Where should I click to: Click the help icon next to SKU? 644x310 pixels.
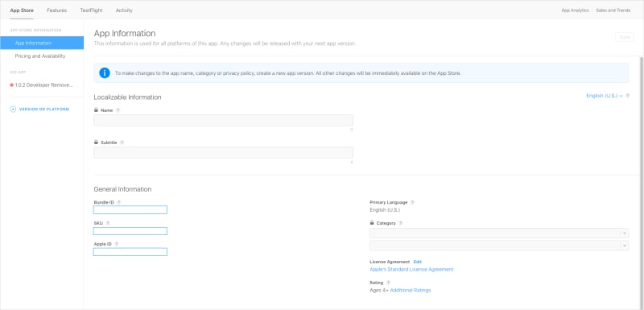(108, 223)
